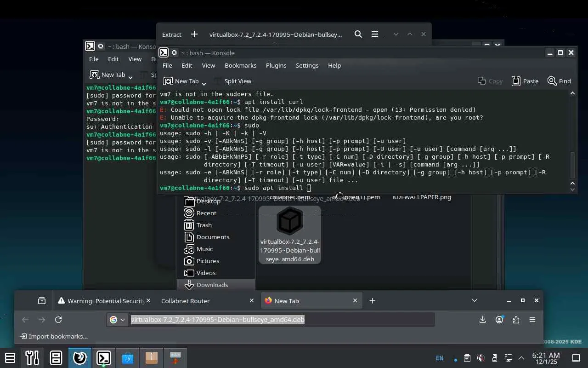Open the clock and calendar widget
This screenshot has height=368, width=588.
click(546, 358)
